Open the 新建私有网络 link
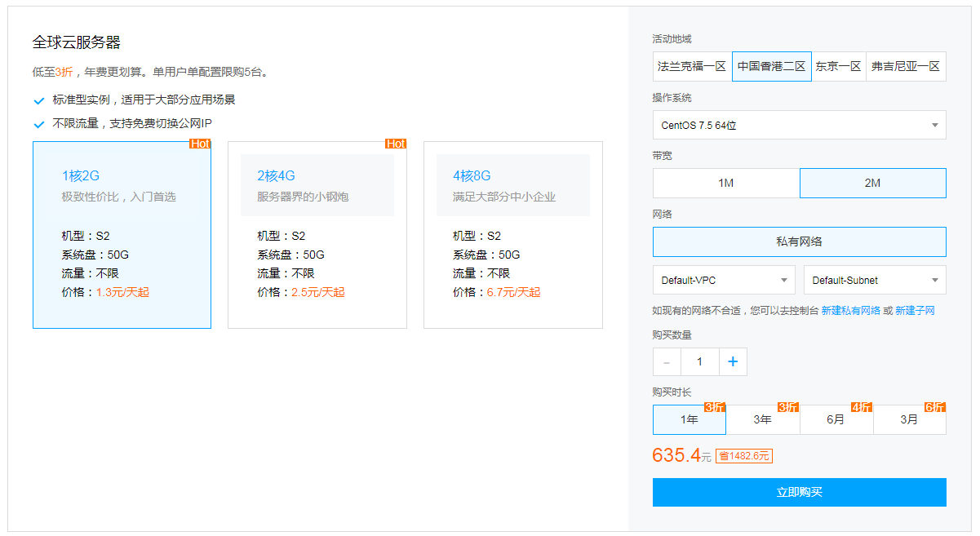 tap(850, 311)
